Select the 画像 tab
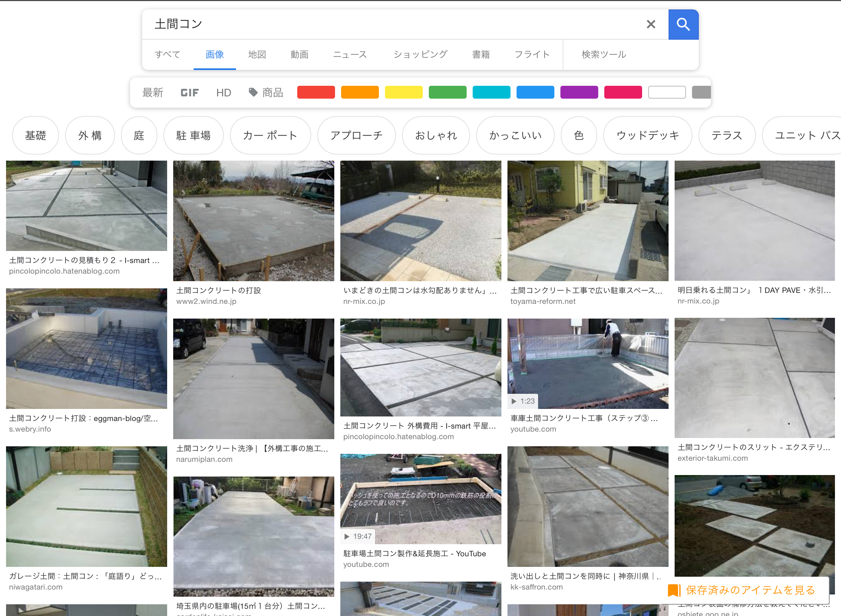The width and height of the screenshot is (841, 616). 215,54
